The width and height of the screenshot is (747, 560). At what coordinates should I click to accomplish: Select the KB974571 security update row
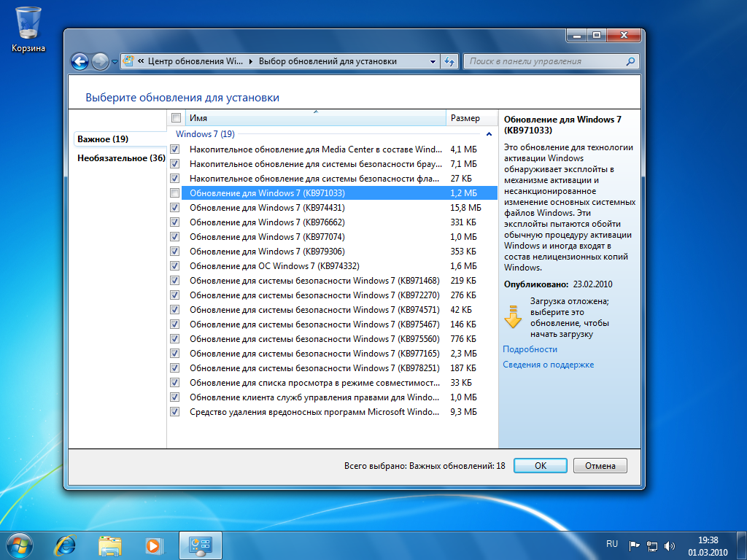coord(333,309)
